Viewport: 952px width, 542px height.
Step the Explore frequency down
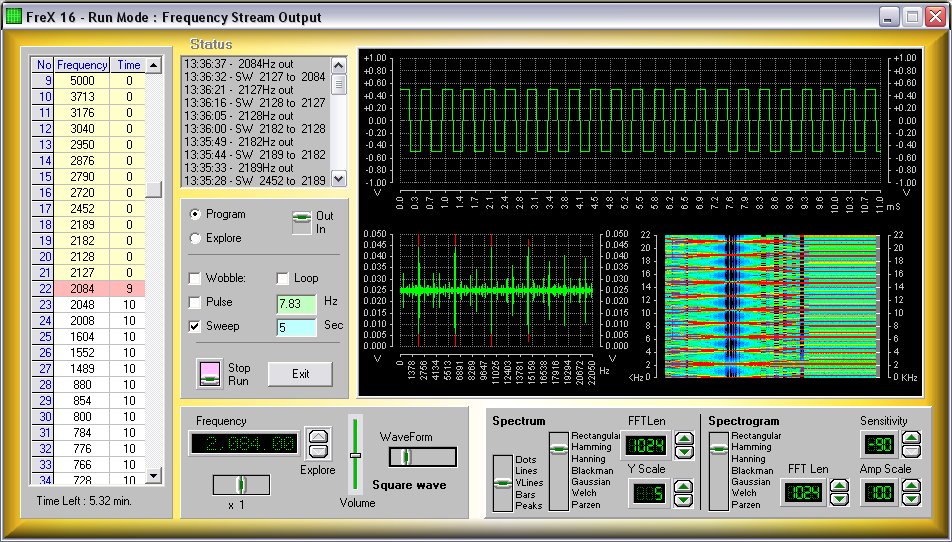point(318,451)
